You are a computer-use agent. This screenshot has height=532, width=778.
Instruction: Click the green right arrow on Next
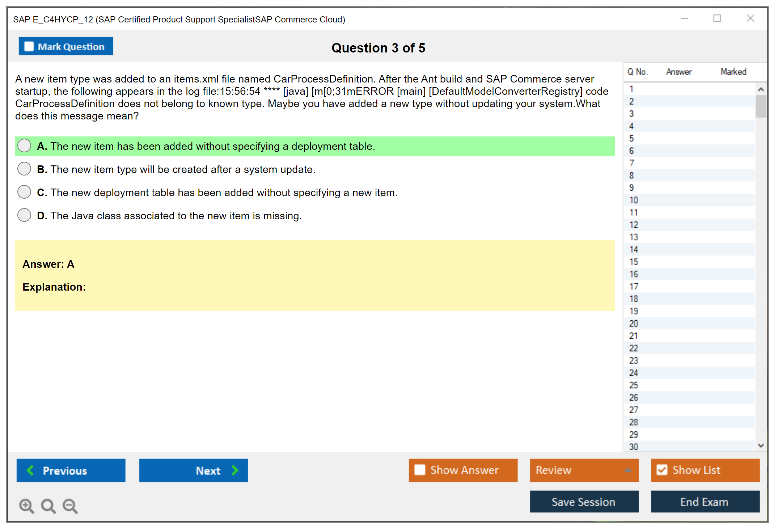235,470
